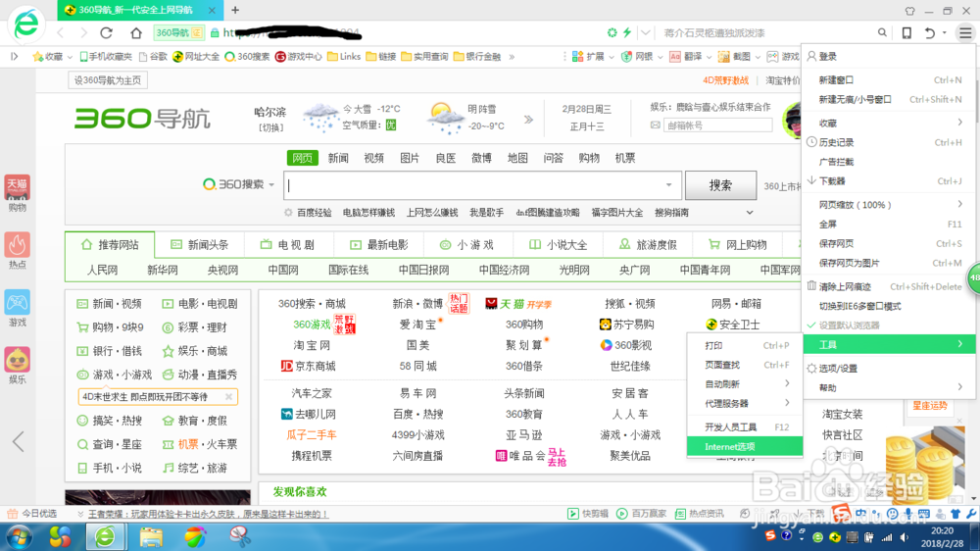Choose 新建窗口 in the menu

pos(888,80)
